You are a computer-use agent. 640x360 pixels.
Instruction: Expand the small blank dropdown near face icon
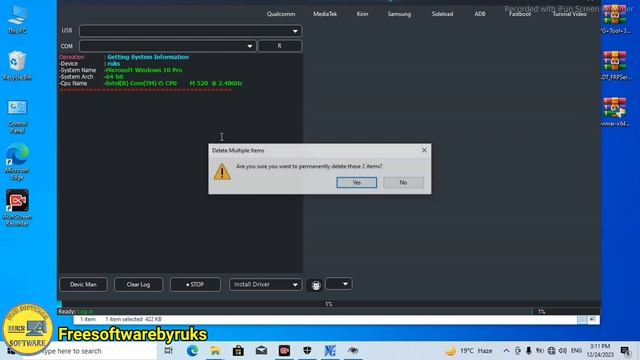point(339,284)
